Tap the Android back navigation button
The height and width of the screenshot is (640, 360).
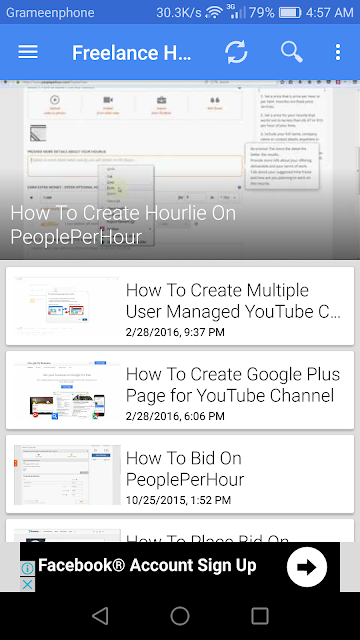point(100,616)
